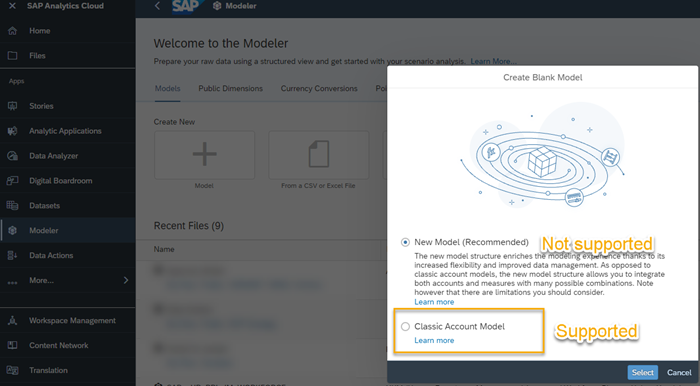Click the From a CSV or Excel File tile
The image size is (700, 386).
(319, 160)
